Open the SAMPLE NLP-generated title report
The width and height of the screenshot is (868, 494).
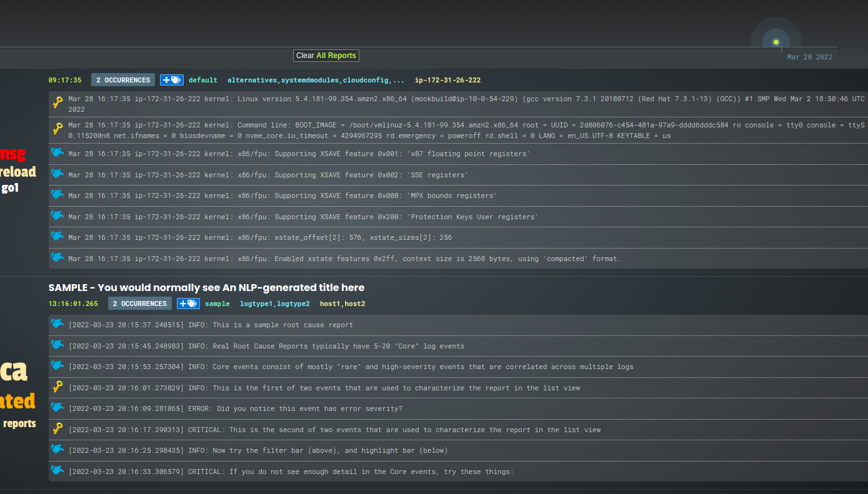[206, 287]
